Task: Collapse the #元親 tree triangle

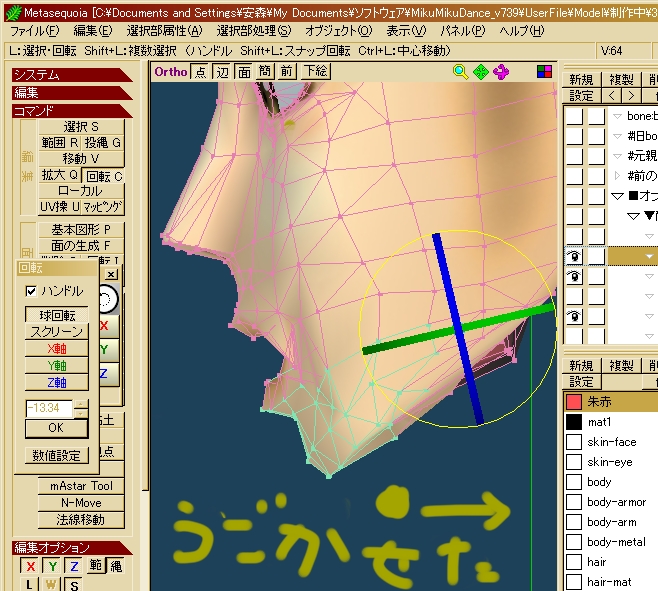Action: [x=617, y=156]
